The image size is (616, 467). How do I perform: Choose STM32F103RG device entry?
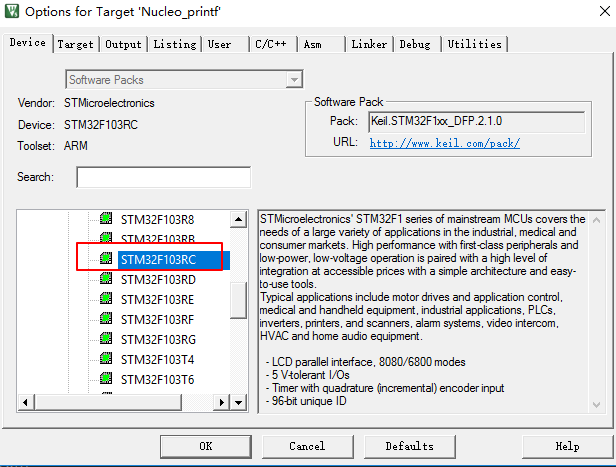coord(158,340)
